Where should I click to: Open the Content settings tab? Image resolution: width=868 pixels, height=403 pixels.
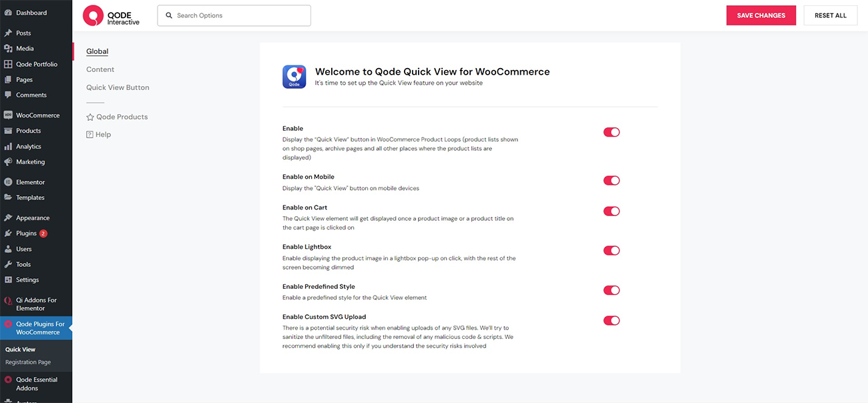click(x=100, y=69)
